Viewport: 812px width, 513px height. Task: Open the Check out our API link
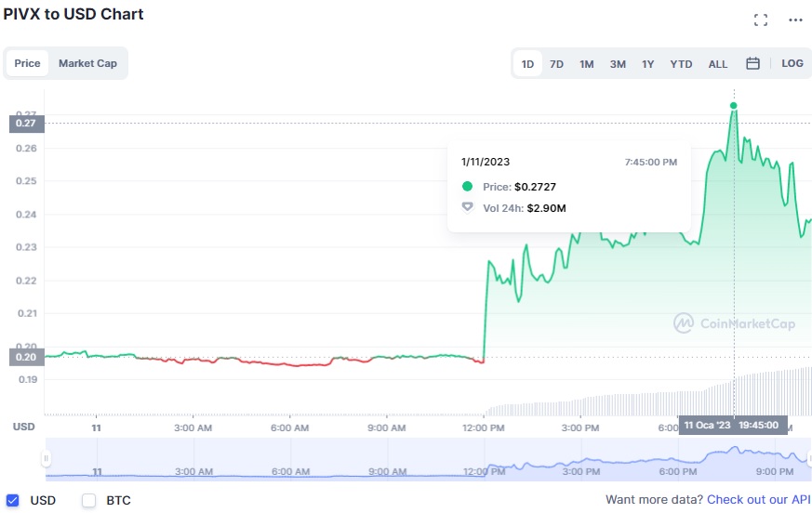tap(759, 500)
